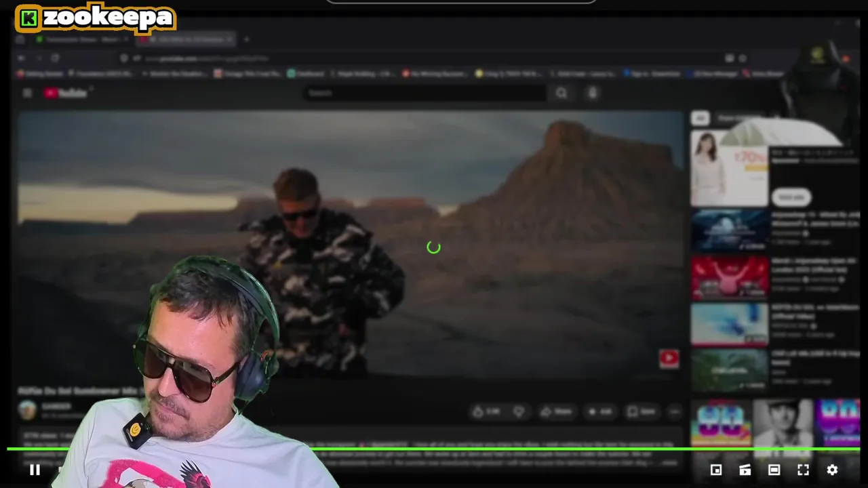Click the YouTube logo in streamed browser

click(x=66, y=93)
